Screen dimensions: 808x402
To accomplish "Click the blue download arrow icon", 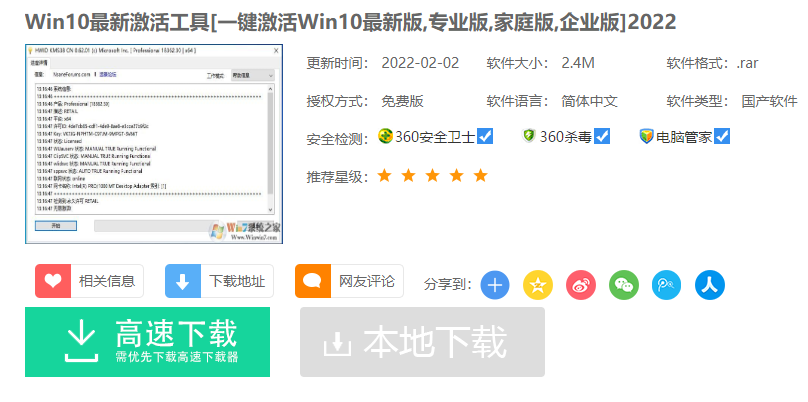I will point(182,281).
